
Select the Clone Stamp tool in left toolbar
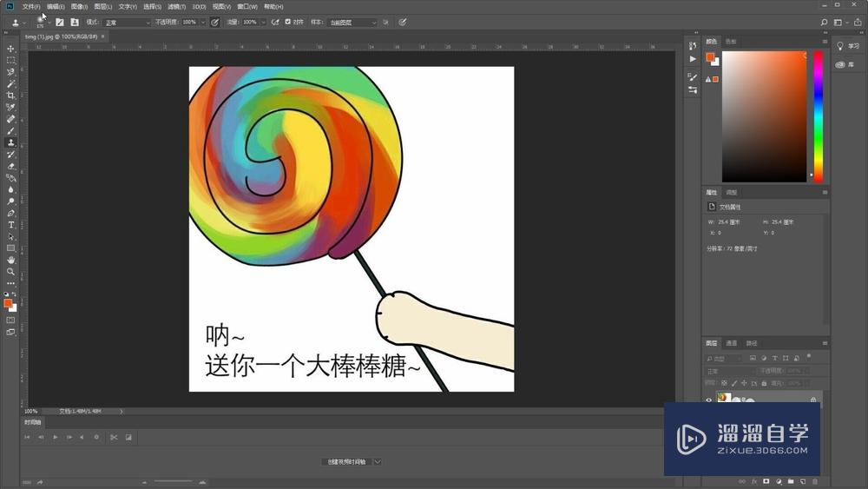(10, 142)
